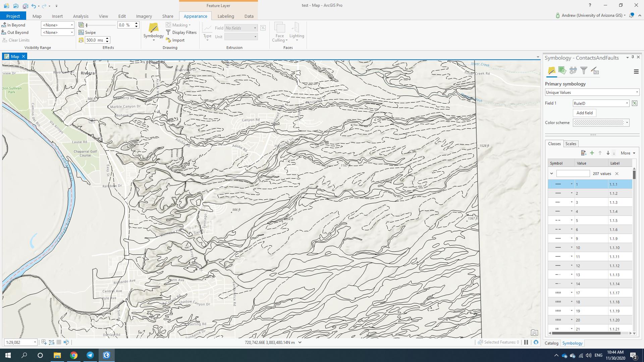Click the Redo arrow icon
Image resolution: width=644 pixels, height=362 pixels.
44,6
